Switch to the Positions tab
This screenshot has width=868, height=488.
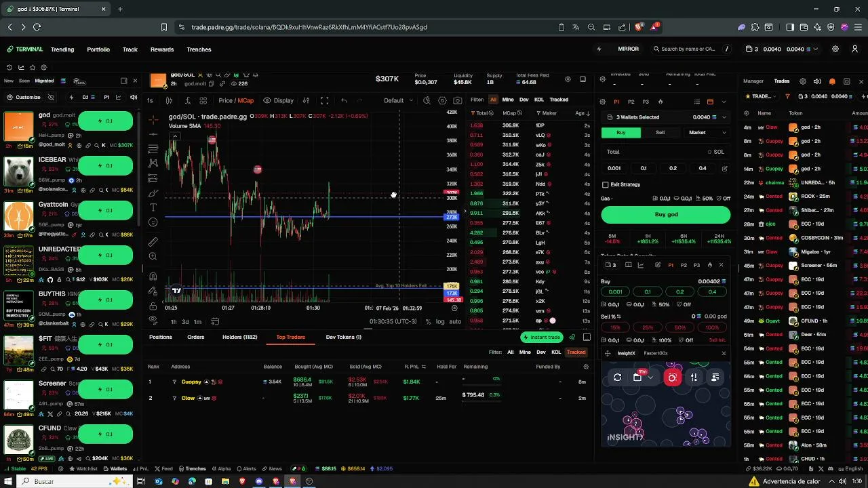161,337
